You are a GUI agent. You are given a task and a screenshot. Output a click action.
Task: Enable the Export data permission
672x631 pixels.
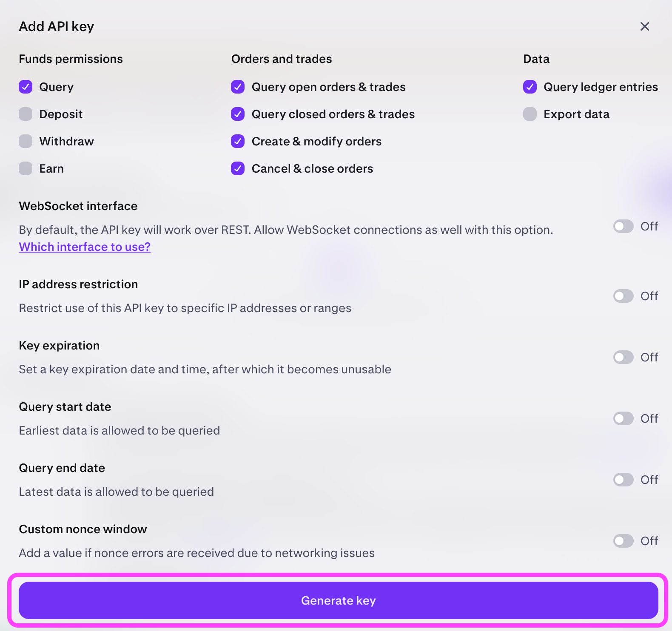(x=530, y=114)
